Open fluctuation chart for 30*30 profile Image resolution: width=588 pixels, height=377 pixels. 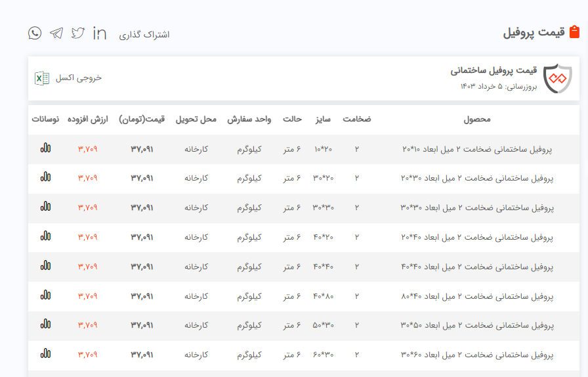(x=45, y=207)
